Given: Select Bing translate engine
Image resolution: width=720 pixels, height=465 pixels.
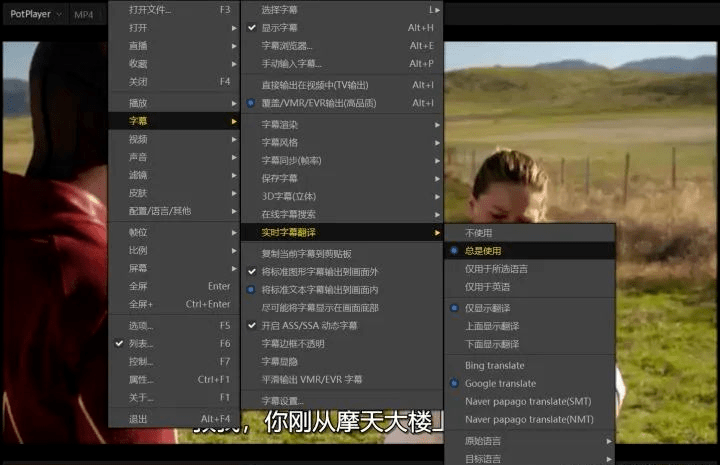Looking at the screenshot, I should pyautogui.click(x=529, y=365).
